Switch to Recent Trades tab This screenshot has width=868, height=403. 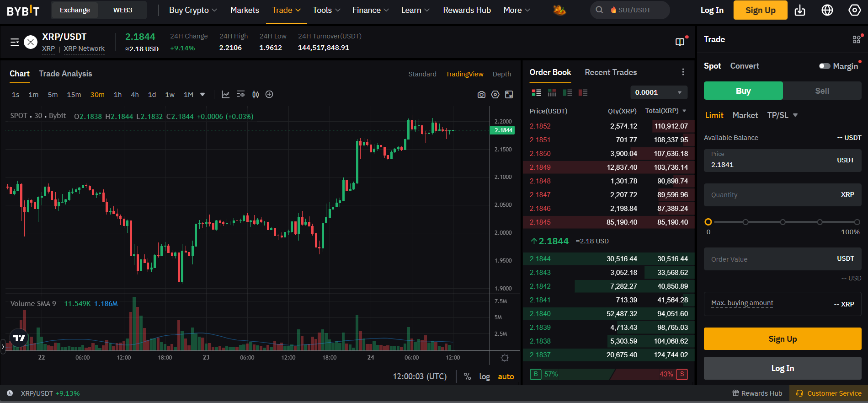click(611, 72)
